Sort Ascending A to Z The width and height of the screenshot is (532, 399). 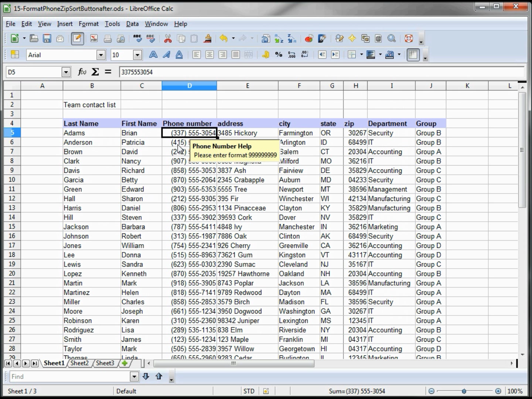click(x=279, y=38)
